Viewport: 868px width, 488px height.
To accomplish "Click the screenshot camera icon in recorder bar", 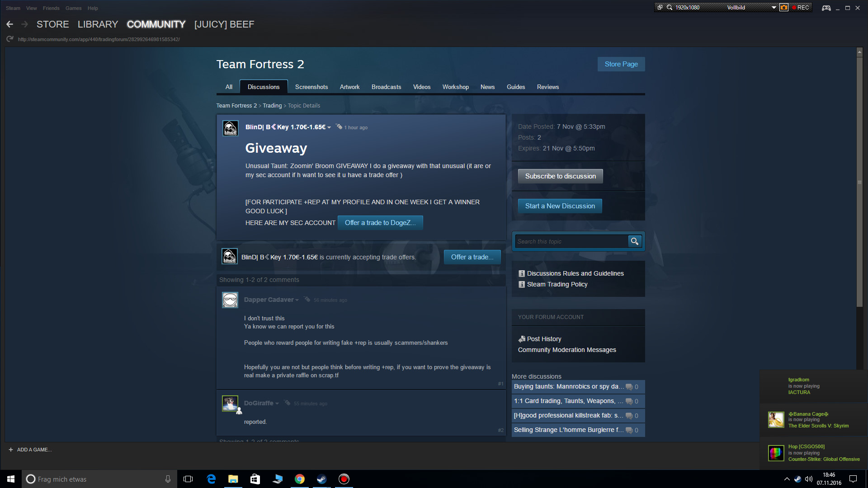I will (x=784, y=7).
